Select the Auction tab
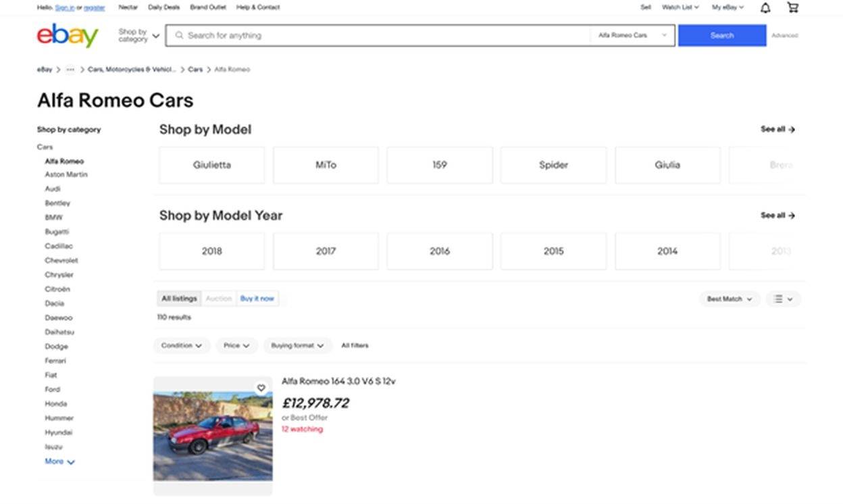This screenshot has height=504, width=843. 219,299
